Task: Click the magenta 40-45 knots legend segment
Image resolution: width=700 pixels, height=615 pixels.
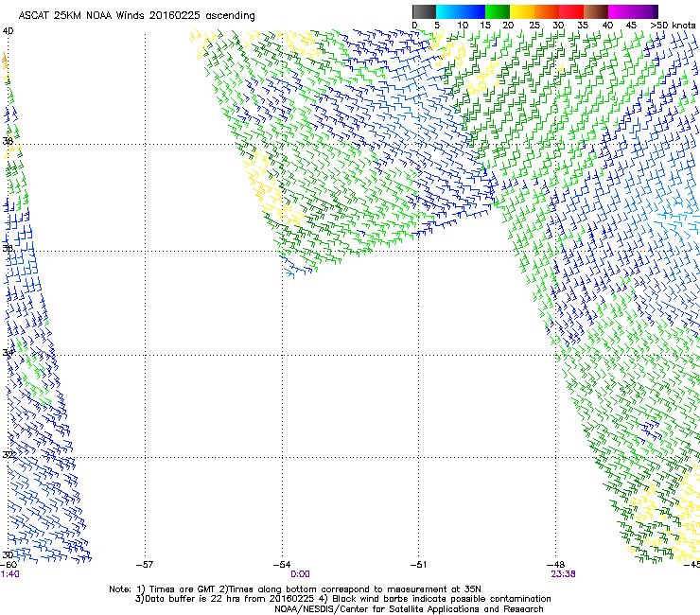Action: coord(621,11)
